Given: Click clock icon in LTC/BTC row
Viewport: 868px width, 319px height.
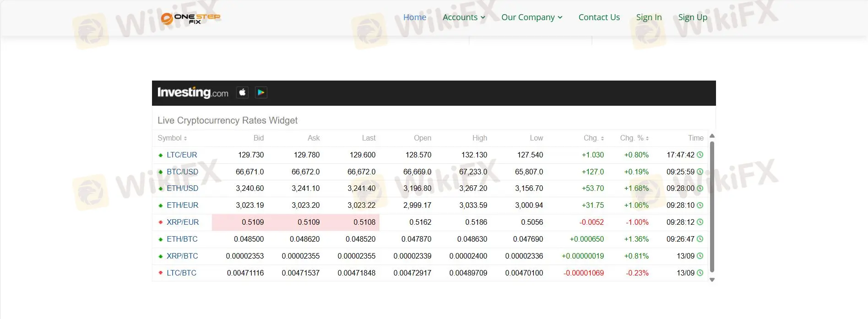Looking at the screenshot, I should 700,273.
